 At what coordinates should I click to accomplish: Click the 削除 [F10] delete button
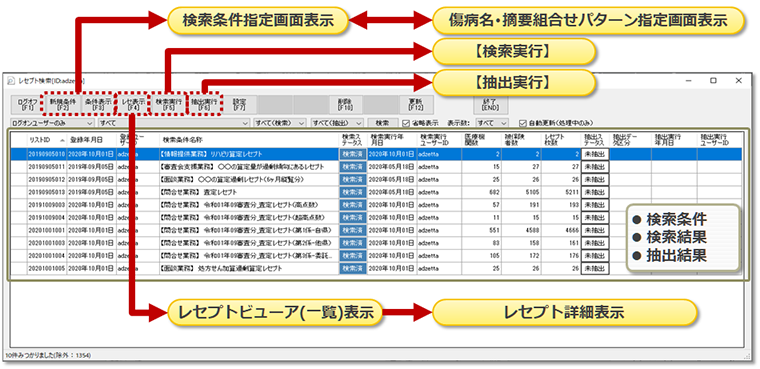click(x=345, y=104)
